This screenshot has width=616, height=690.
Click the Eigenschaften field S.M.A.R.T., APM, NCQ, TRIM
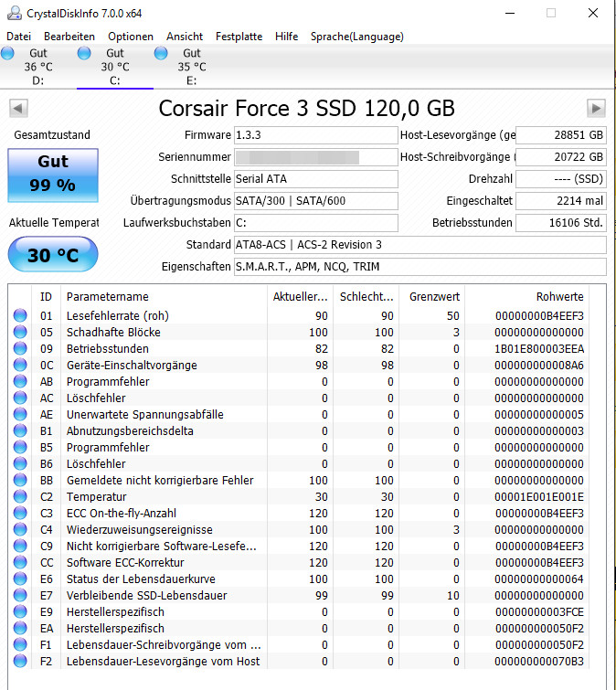pyautogui.click(x=420, y=267)
